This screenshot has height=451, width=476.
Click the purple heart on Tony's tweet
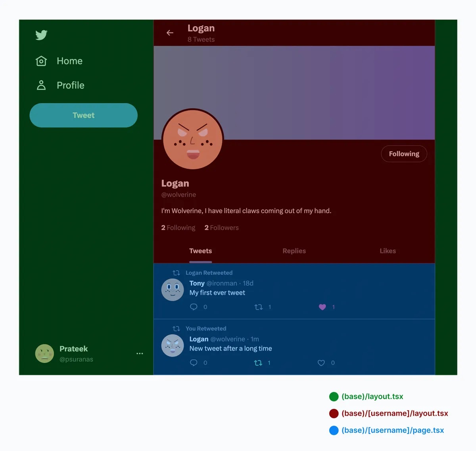tap(322, 307)
